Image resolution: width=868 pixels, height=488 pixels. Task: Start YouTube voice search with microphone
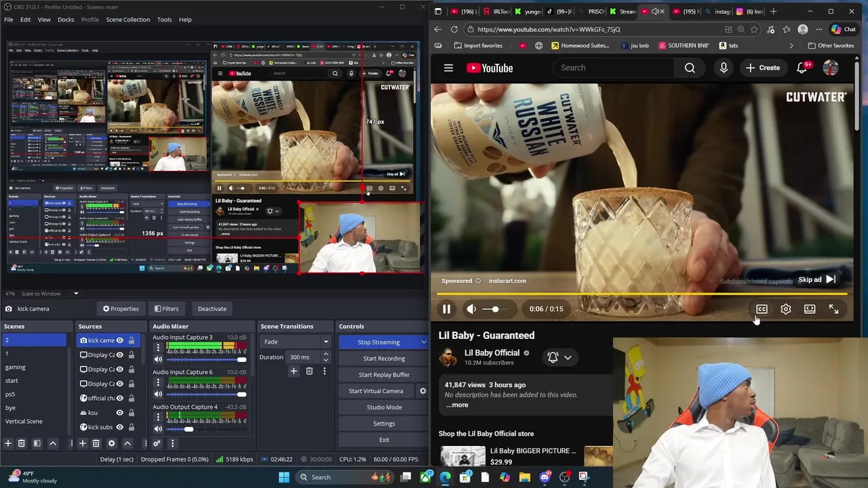coord(724,68)
